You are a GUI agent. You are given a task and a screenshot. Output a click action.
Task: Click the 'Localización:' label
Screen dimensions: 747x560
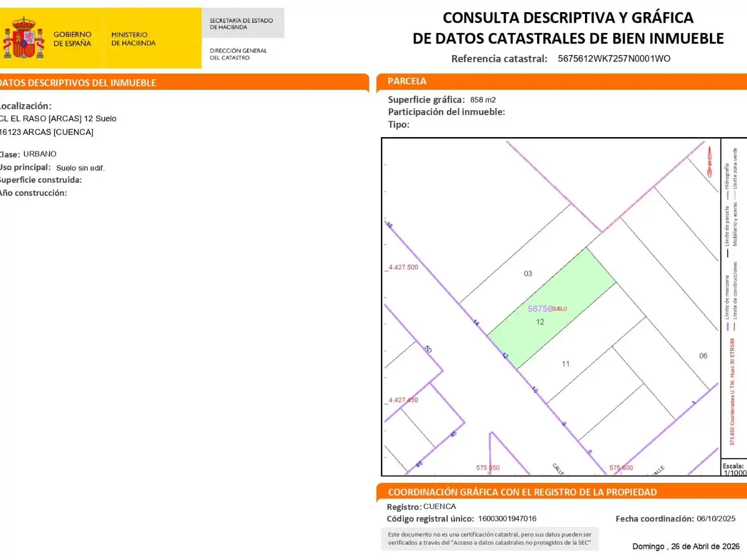point(25,106)
